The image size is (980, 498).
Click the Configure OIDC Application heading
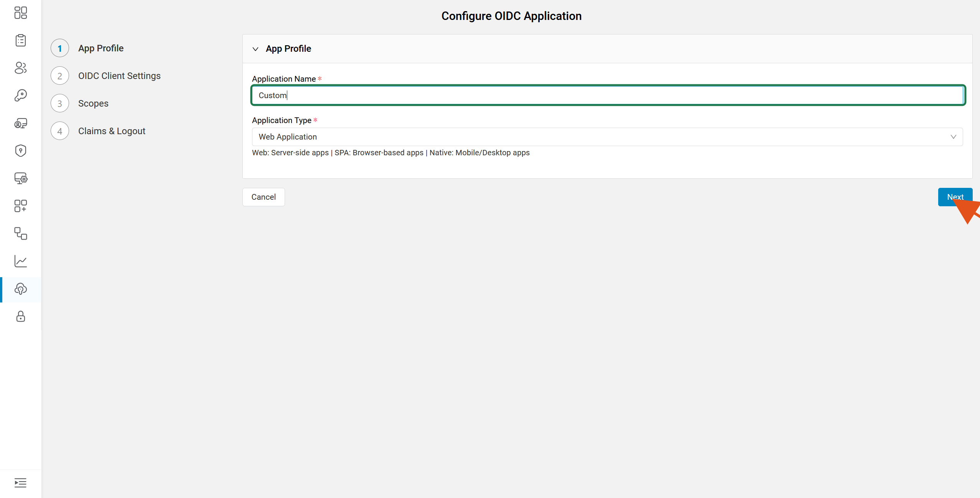(x=511, y=16)
